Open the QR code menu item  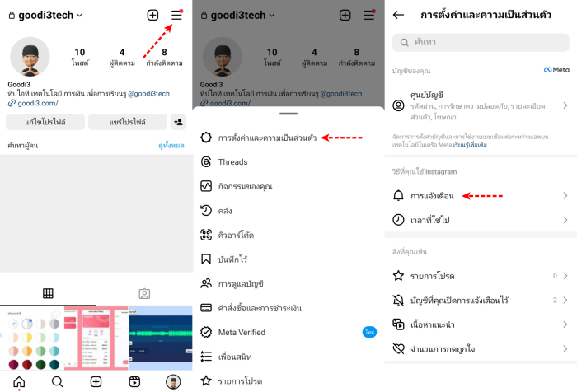click(x=288, y=235)
